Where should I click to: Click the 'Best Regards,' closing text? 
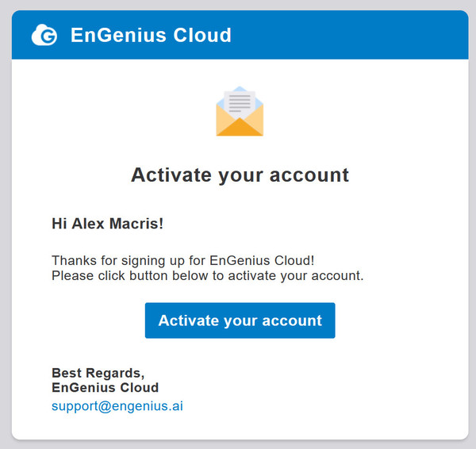pyautogui.click(x=98, y=373)
